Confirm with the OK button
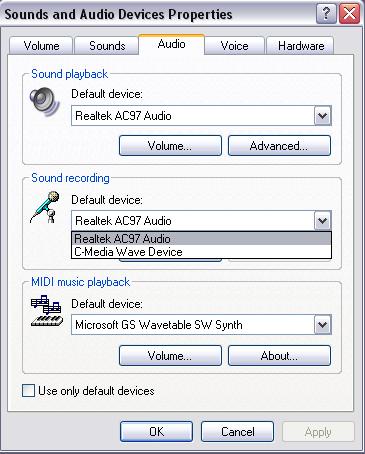365x454 pixels. click(x=156, y=432)
